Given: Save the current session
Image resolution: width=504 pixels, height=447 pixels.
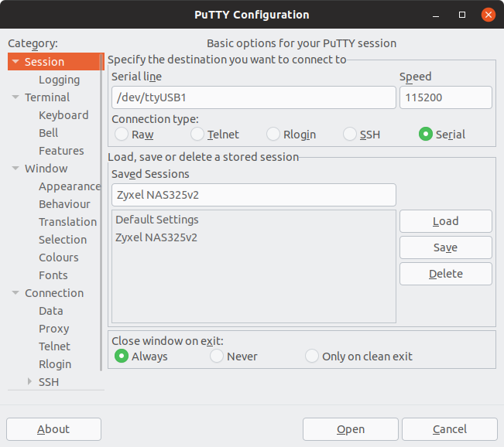Looking at the screenshot, I should [x=446, y=247].
